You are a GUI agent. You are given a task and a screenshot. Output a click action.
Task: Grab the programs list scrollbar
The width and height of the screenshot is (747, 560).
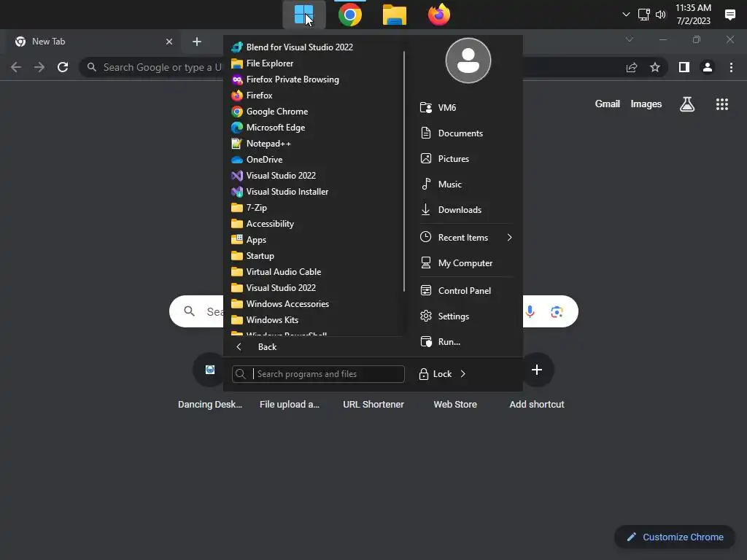404,171
